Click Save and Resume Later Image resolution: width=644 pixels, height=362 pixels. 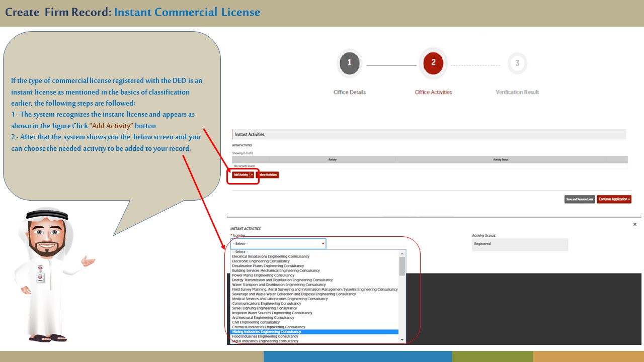tap(580, 199)
